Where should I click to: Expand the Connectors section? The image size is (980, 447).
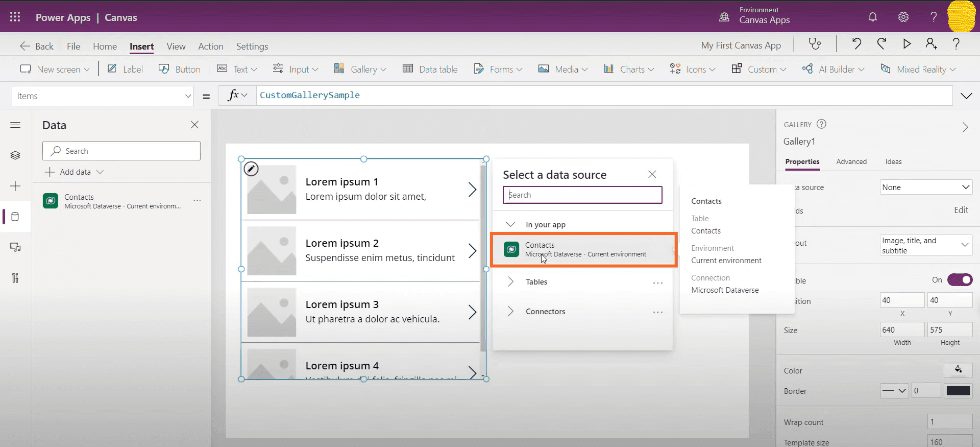545,312
